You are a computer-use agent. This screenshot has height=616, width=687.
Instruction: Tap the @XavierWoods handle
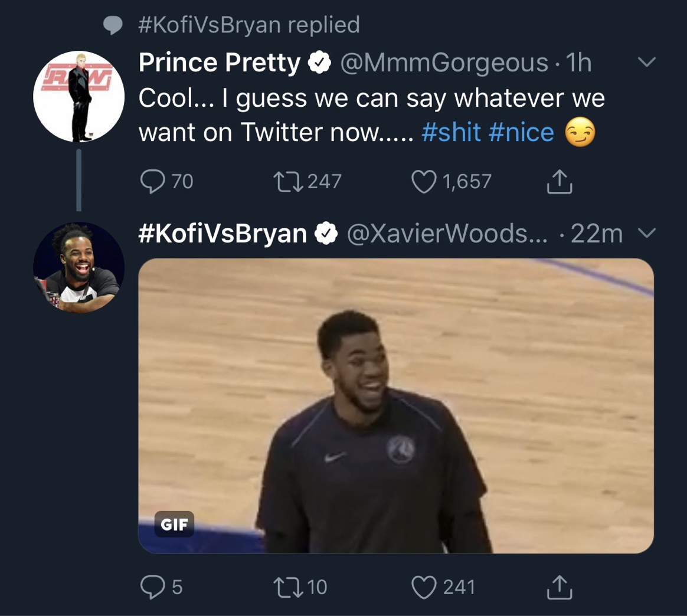tap(447, 234)
